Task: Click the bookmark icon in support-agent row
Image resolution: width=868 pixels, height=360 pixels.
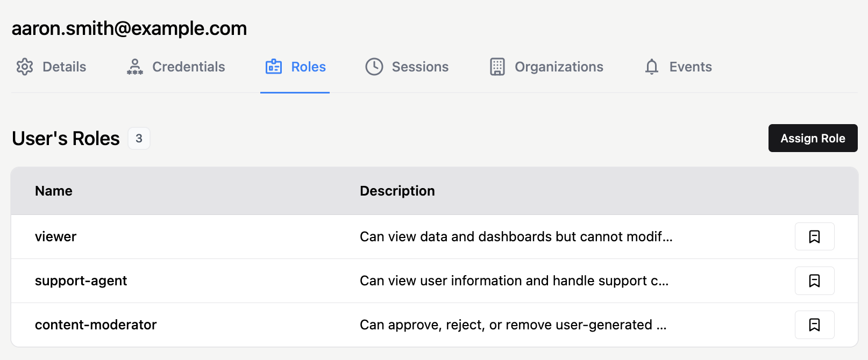Action: 815,280
